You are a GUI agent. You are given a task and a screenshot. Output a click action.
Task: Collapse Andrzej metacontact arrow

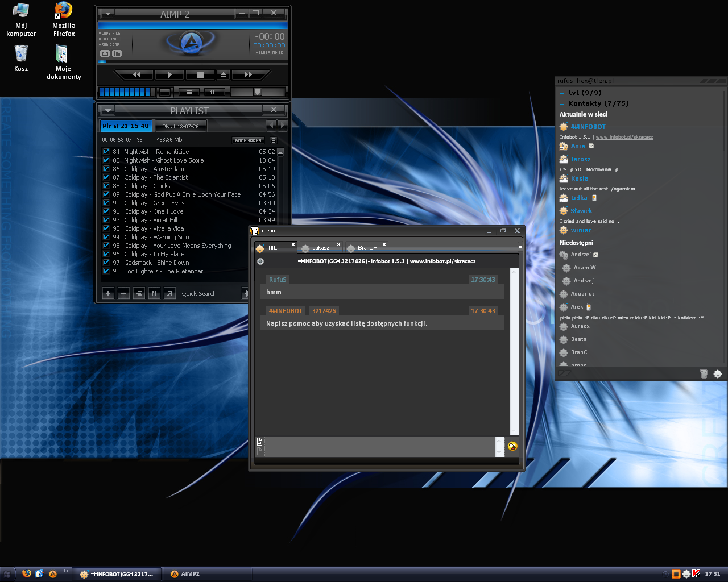pos(595,255)
